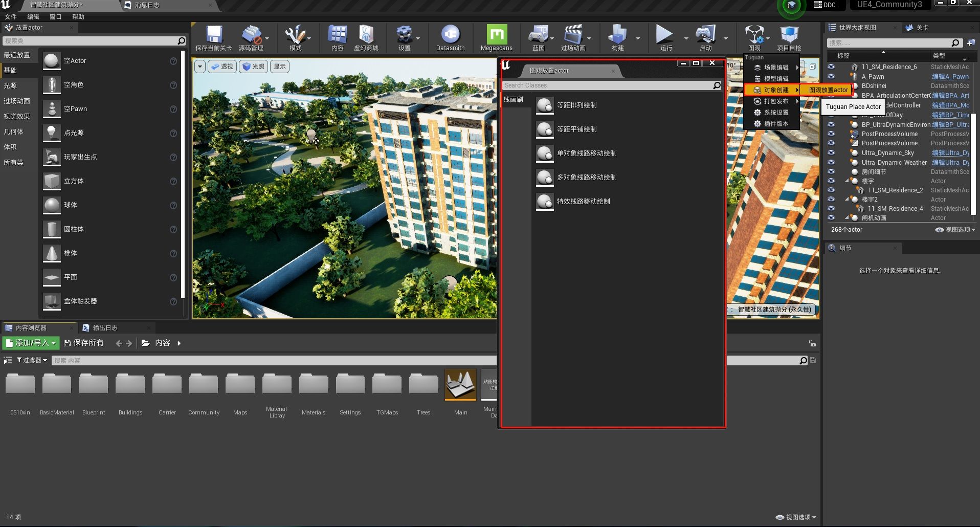
Task: Open the File (文件) menu
Action: 10,17
